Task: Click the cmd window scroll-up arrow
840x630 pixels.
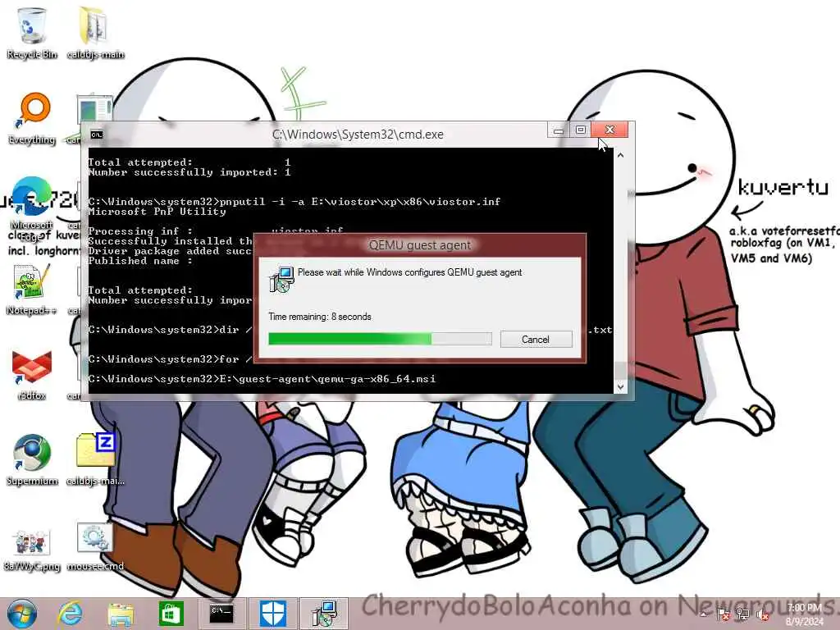Action: point(620,155)
